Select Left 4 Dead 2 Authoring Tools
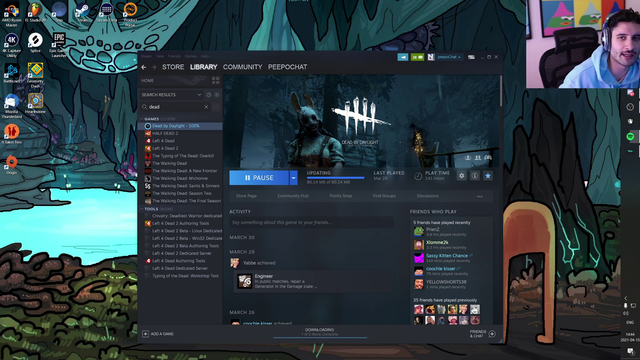The width and height of the screenshot is (640, 360). tap(181, 223)
